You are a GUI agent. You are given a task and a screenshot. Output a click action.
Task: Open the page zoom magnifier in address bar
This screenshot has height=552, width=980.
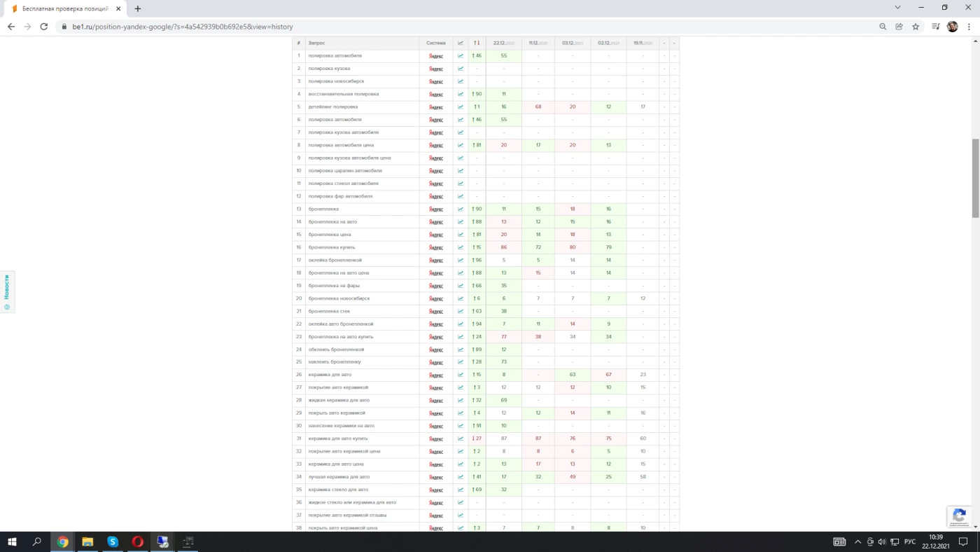883,27
